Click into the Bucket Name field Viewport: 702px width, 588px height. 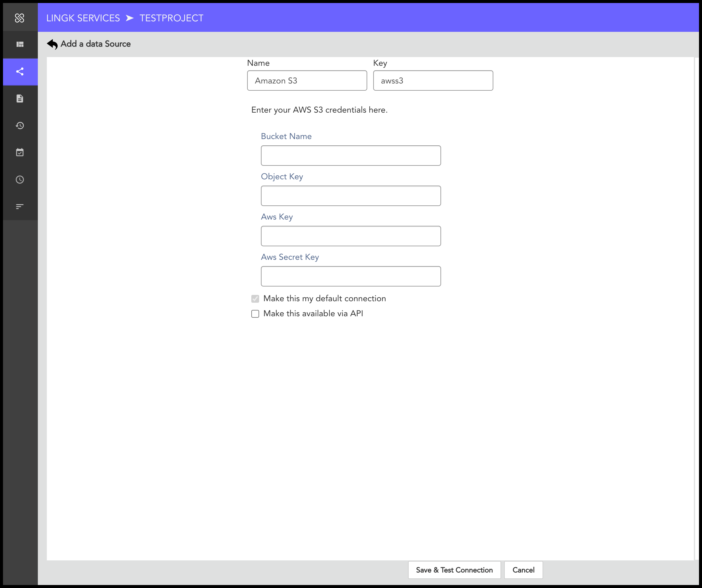[351, 156]
